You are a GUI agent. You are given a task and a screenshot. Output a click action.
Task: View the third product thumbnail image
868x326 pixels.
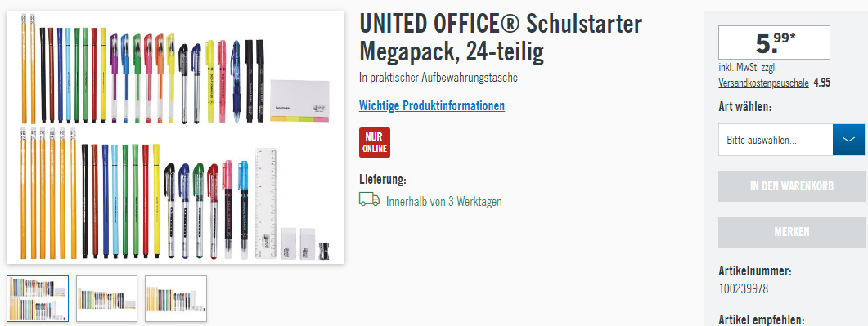pos(176,298)
